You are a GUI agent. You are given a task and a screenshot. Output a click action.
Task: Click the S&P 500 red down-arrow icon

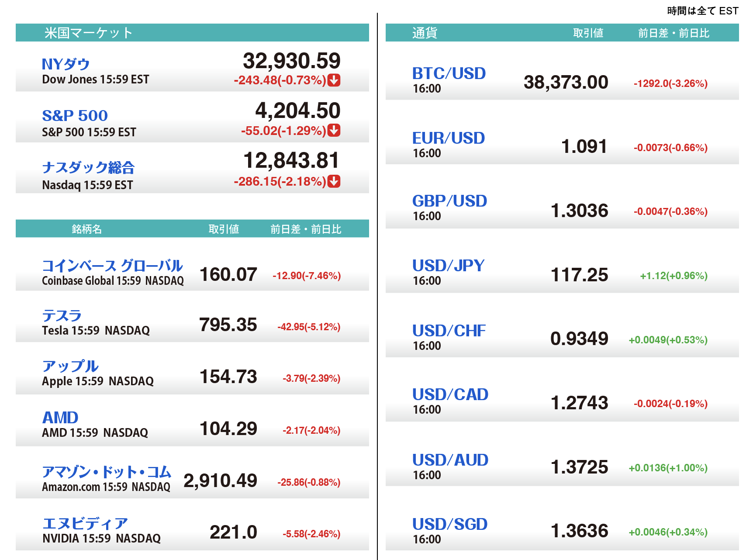tap(334, 131)
